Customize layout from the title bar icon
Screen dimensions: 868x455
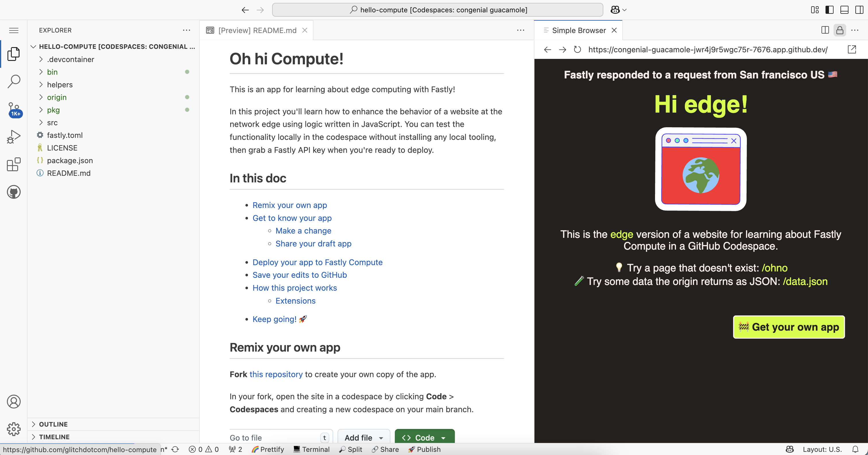[815, 10]
